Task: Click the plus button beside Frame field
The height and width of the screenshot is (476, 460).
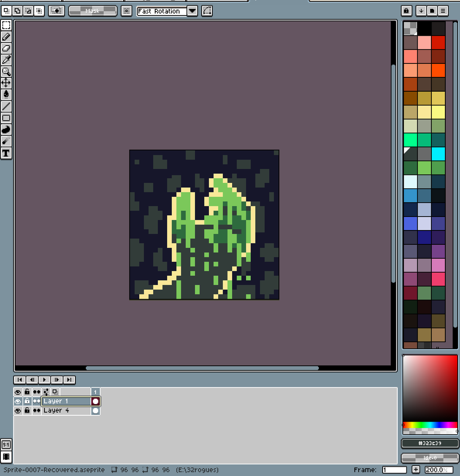Action: pyautogui.click(x=416, y=470)
